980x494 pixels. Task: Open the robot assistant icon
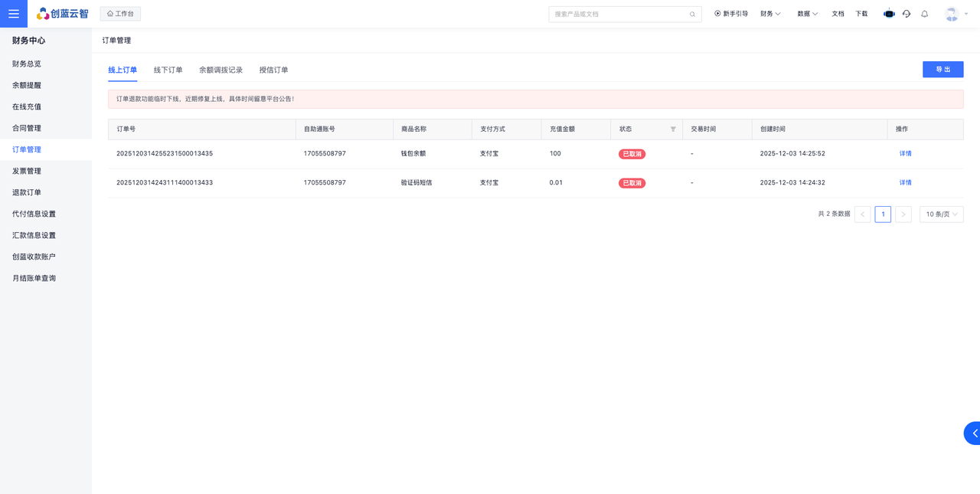(889, 14)
